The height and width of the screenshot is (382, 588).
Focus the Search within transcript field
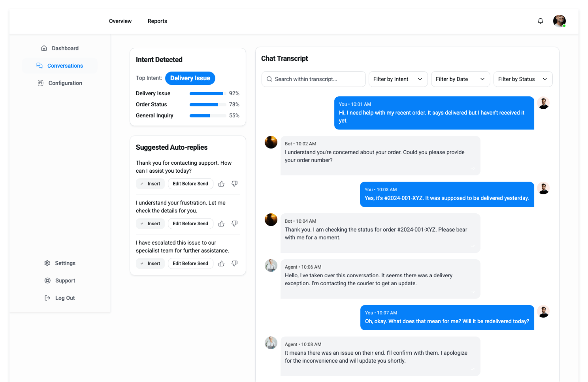(x=313, y=79)
